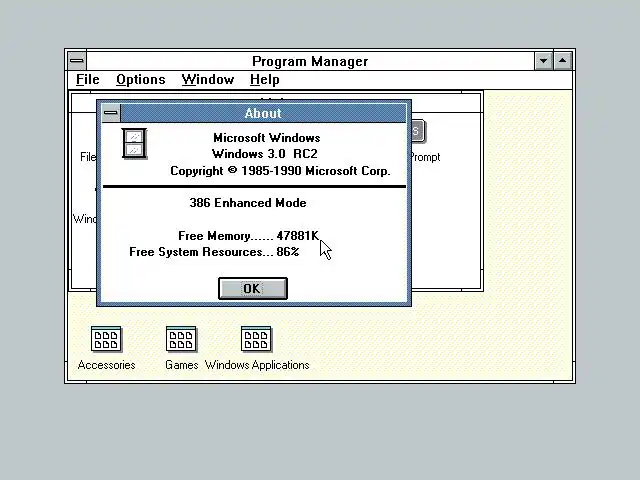Open the Help menu
This screenshot has height=480, width=640.
[x=264, y=80]
